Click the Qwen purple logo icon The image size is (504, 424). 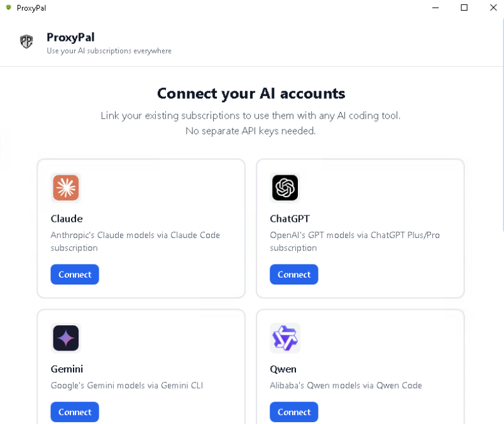pyautogui.click(x=285, y=339)
